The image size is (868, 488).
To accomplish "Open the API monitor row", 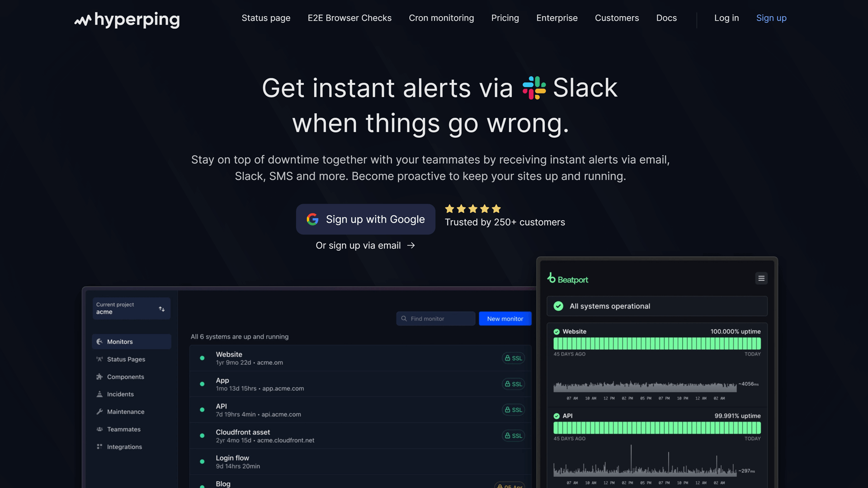I will [x=360, y=410].
